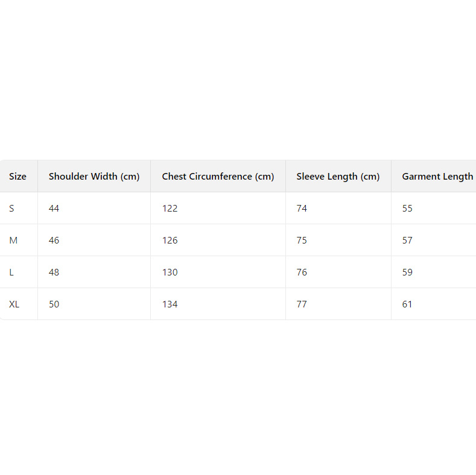Click sleeve length value 74
Image resolution: width=476 pixels, height=475 pixels.
coord(302,209)
